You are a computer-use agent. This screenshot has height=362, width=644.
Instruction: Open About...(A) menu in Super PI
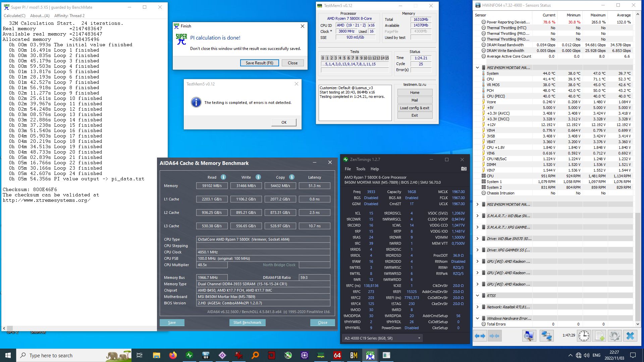(40, 16)
